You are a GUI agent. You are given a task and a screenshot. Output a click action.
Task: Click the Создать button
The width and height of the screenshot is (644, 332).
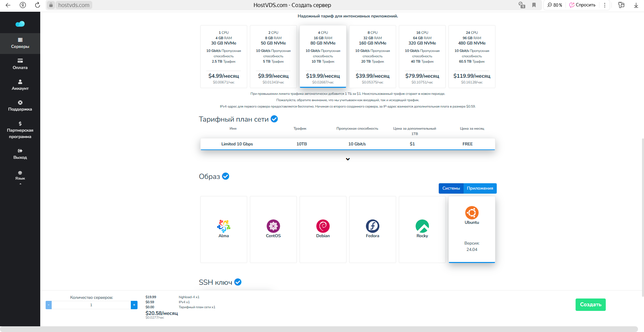591,305
